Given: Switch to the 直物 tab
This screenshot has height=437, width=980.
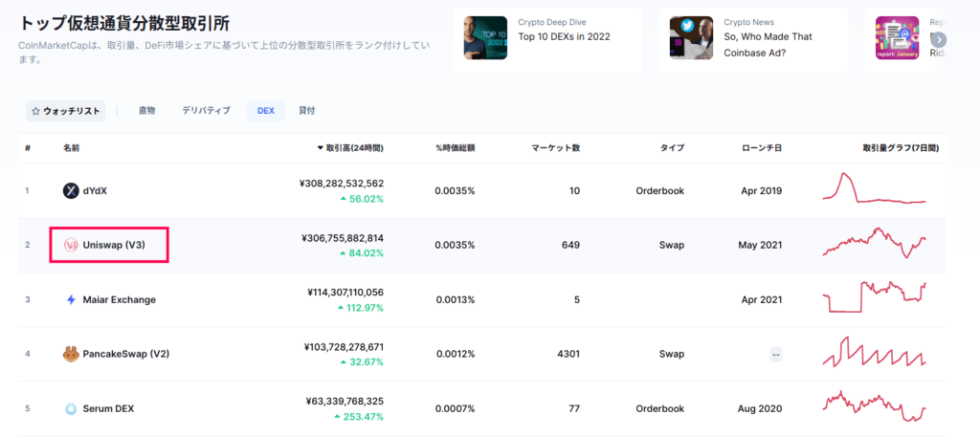Looking at the screenshot, I should (146, 111).
